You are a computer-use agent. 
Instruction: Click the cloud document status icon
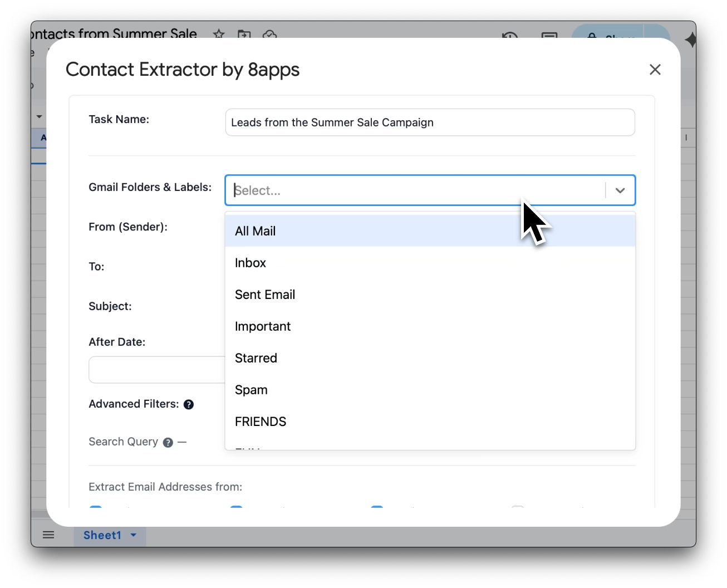click(x=269, y=35)
